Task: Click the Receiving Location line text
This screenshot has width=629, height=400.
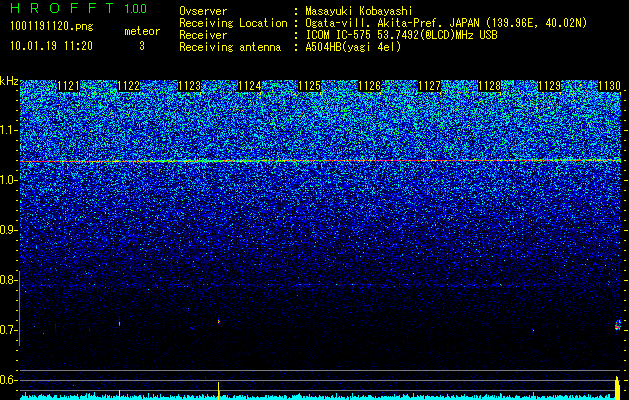Action: pyautogui.click(x=383, y=23)
